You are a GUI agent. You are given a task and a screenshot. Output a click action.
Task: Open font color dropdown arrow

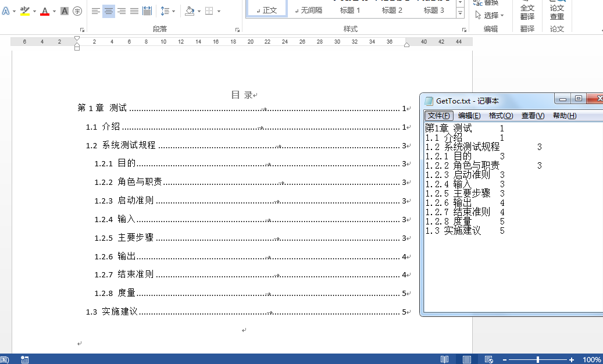[54, 12]
